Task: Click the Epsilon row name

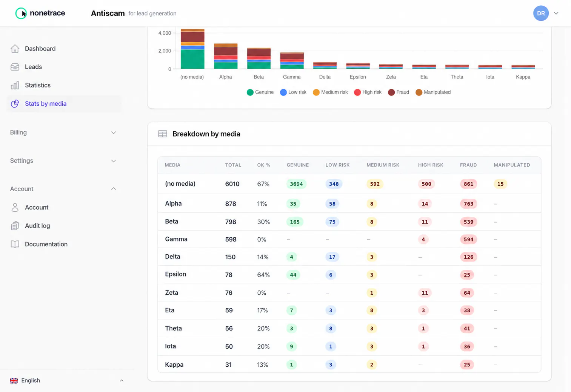Action: (x=175, y=274)
